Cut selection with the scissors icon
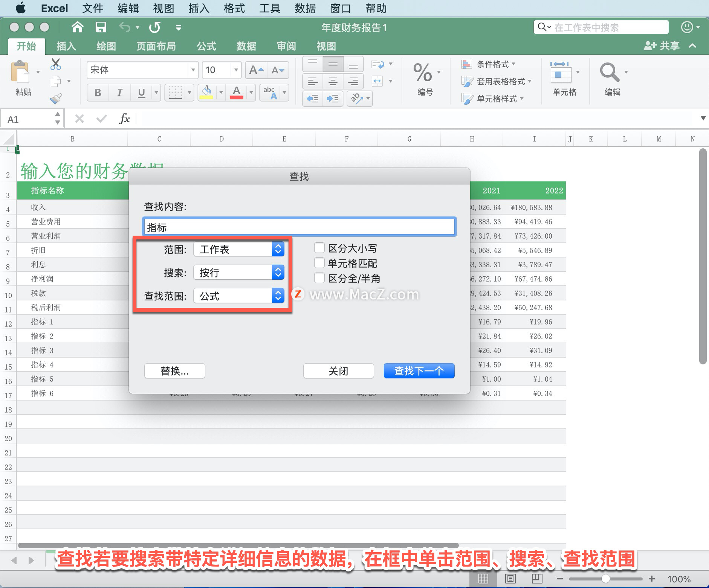709x588 pixels. [x=56, y=64]
